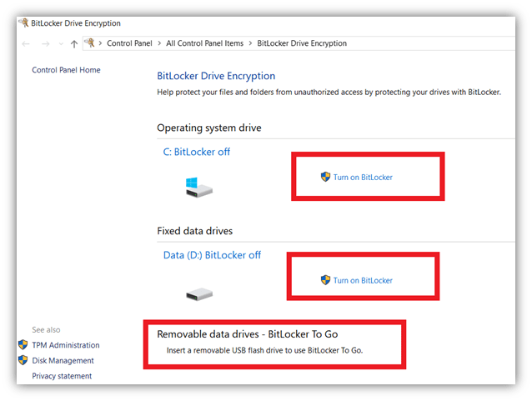Turn on BitLocker for Data (D:) drive

tap(363, 280)
